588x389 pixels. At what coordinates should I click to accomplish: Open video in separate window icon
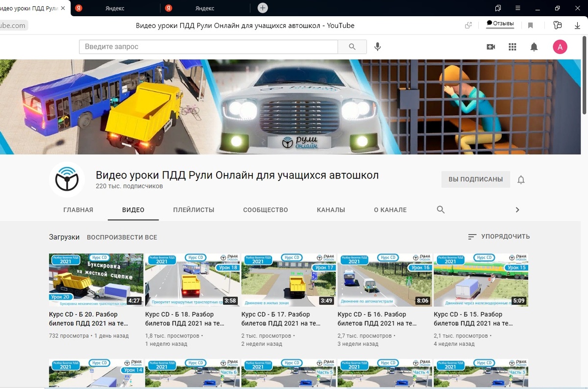(x=468, y=26)
